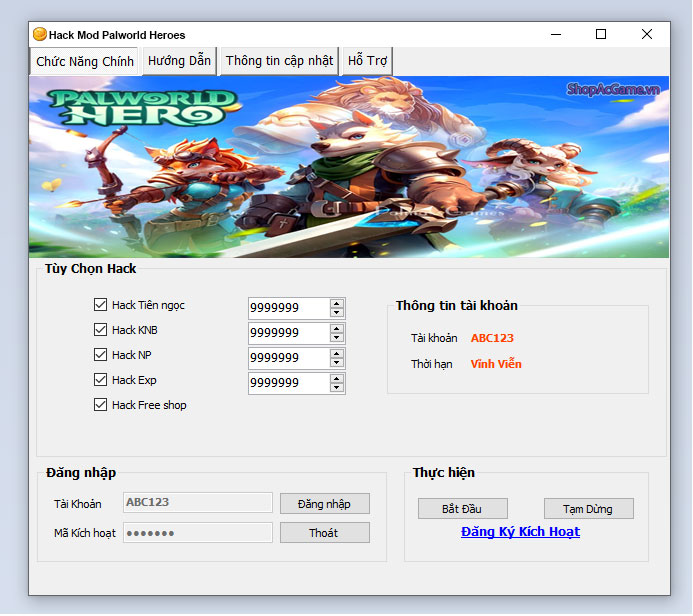The width and height of the screenshot is (693, 616).
Task: Minimize the Hack Mod Palworld Heroes window
Action: pos(556,34)
